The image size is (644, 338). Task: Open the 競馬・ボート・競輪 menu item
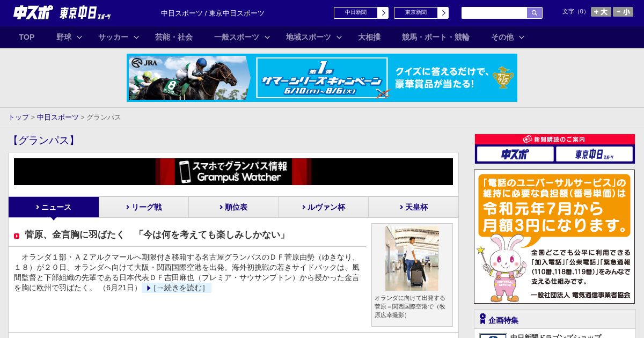pos(436,37)
